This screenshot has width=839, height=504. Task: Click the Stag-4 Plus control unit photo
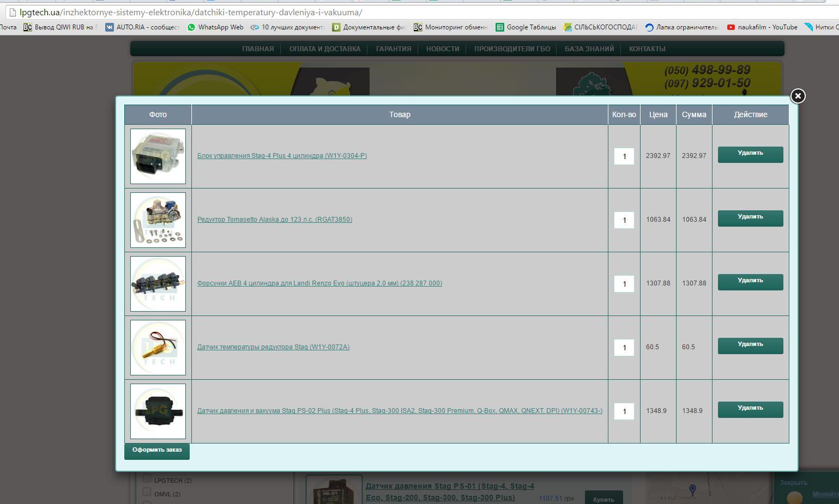(158, 156)
